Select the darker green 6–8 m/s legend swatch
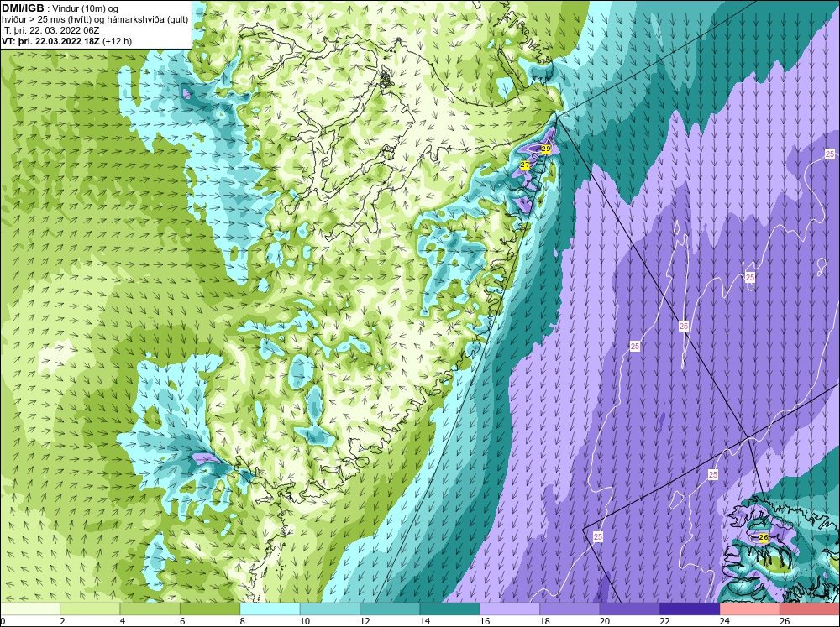840x627 pixels. [210, 609]
